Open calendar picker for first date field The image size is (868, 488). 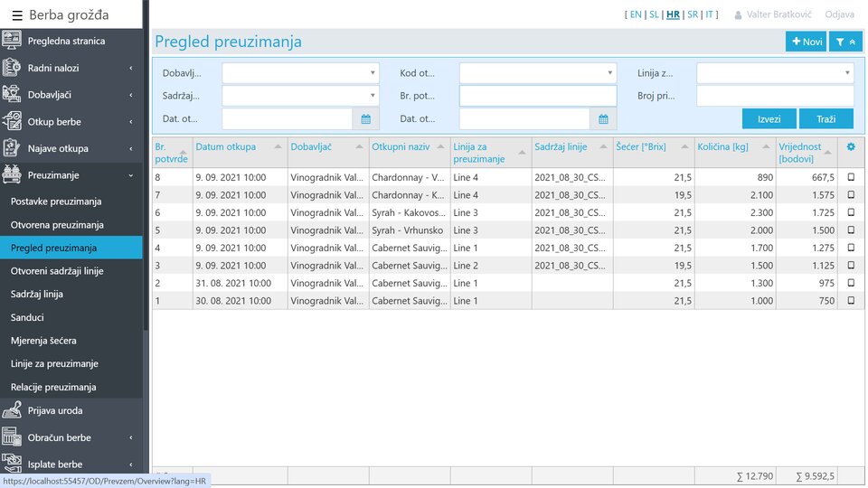click(x=366, y=118)
